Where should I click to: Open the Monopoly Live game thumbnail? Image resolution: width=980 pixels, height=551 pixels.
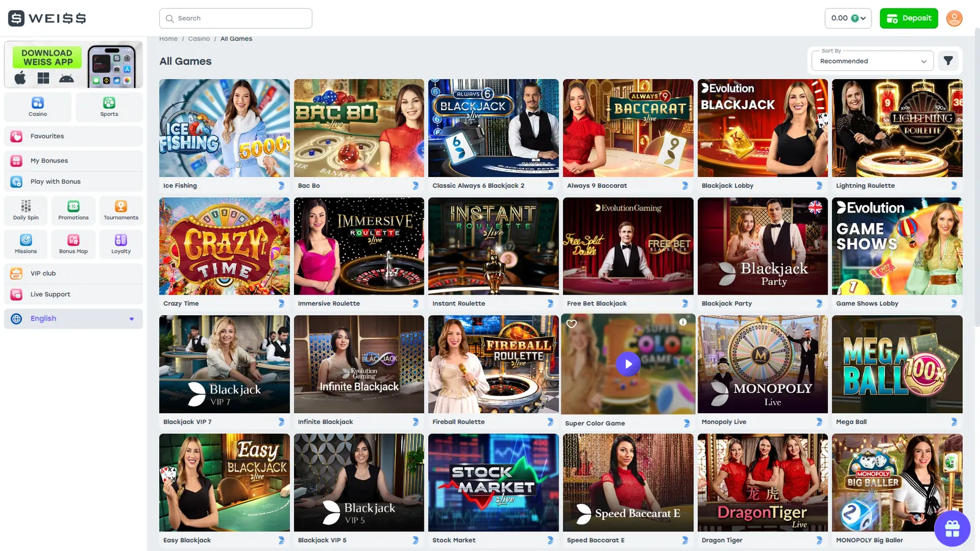(x=763, y=364)
